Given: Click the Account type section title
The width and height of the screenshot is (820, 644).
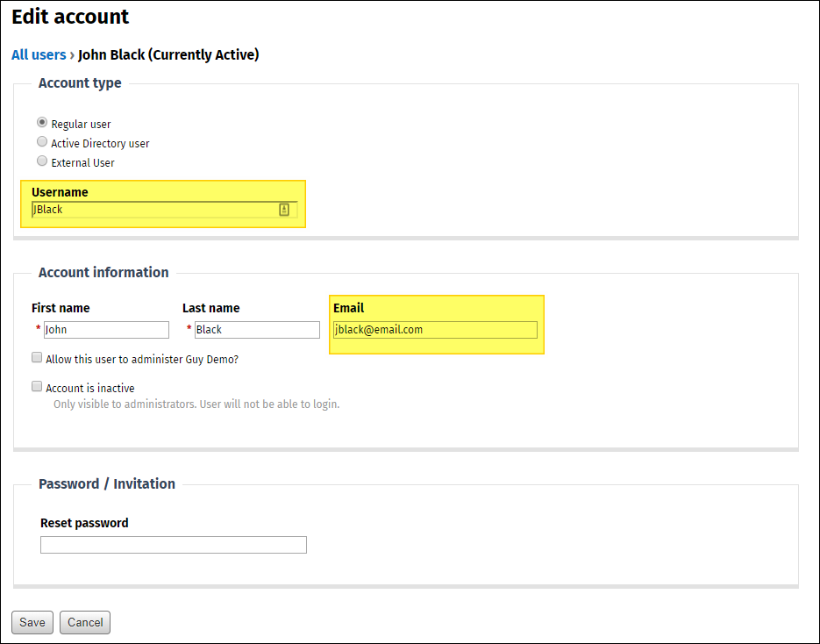Looking at the screenshot, I should click(x=80, y=83).
